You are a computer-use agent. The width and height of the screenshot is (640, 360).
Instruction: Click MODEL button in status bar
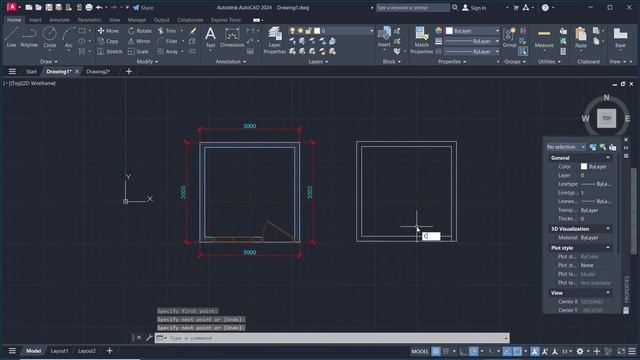click(x=420, y=351)
